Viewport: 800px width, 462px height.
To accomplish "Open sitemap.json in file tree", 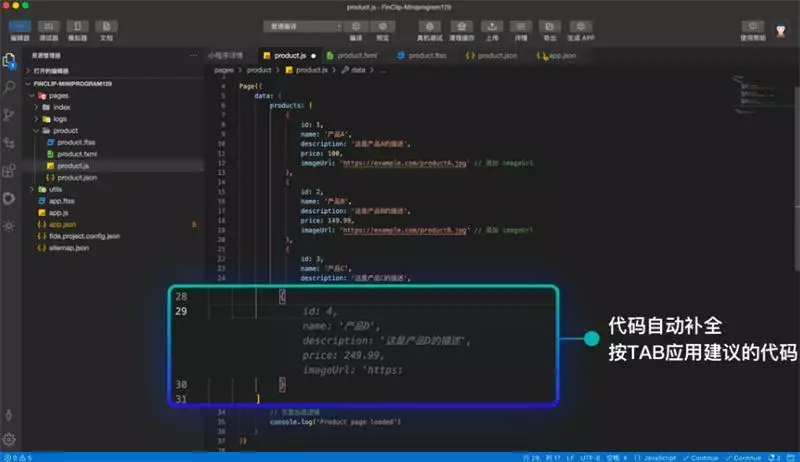I will (x=63, y=248).
